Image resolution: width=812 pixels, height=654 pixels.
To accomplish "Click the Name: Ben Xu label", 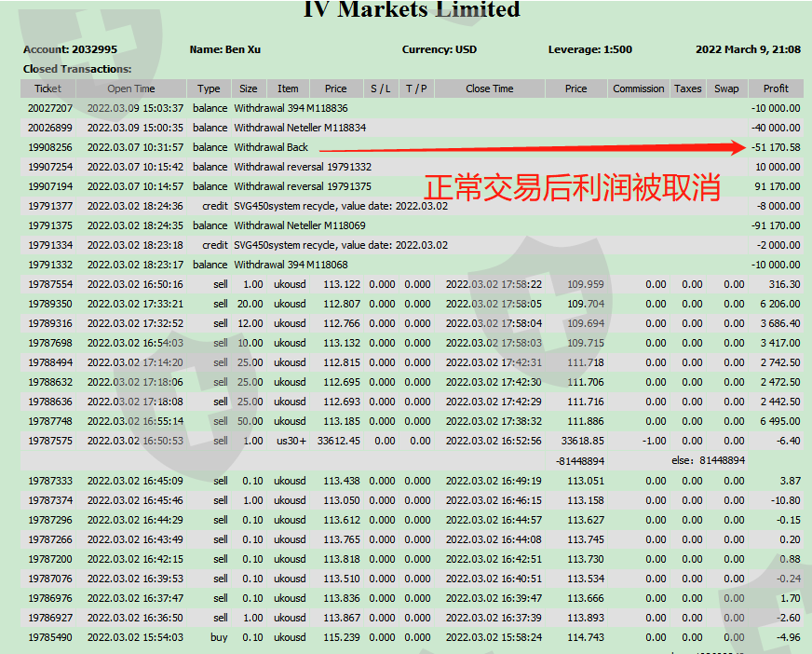I will [225, 49].
